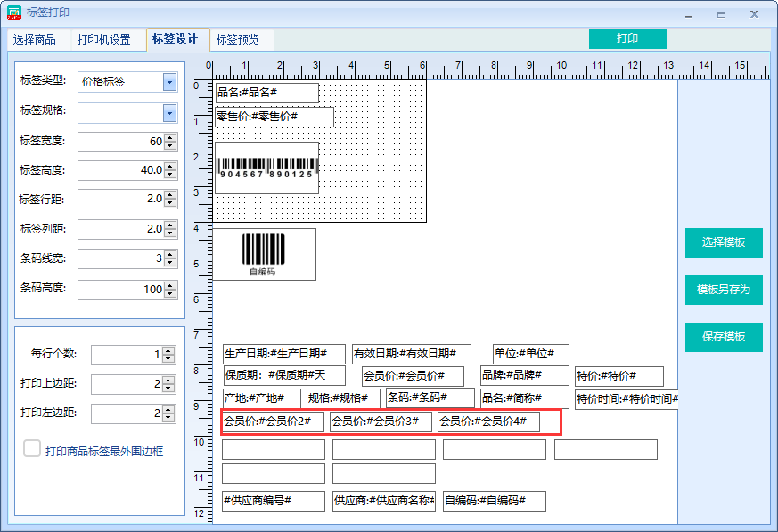778x532 pixels.
Task: Select the 零售价 field on the label
Action: pos(274,117)
